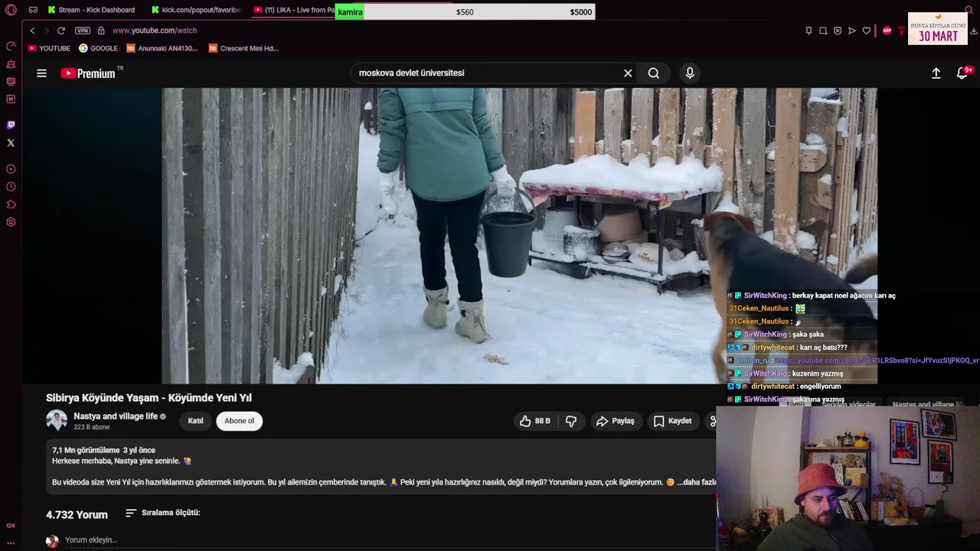Viewport: 980px width, 551px height.
Task: Save video with the Kaydet button
Action: 672,421
